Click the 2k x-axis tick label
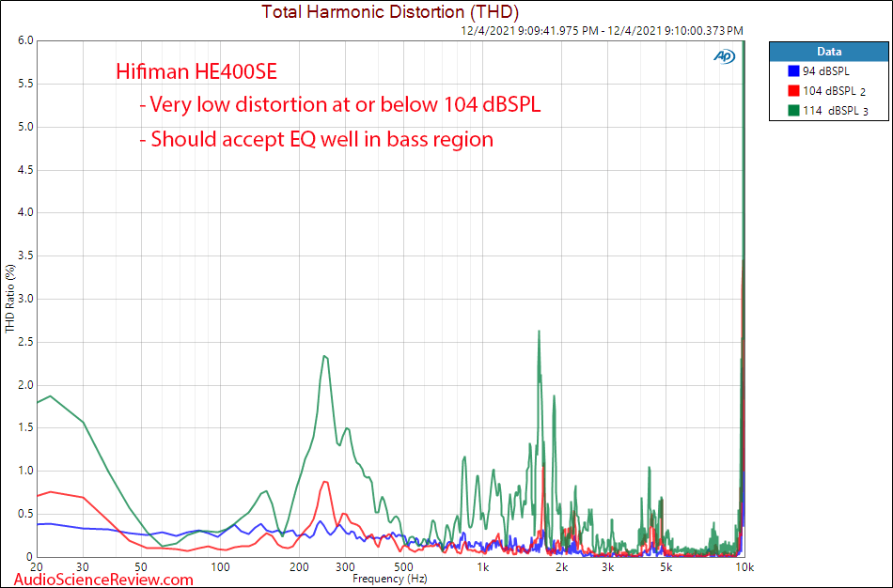Viewport: 893px width, 588px height. click(561, 567)
